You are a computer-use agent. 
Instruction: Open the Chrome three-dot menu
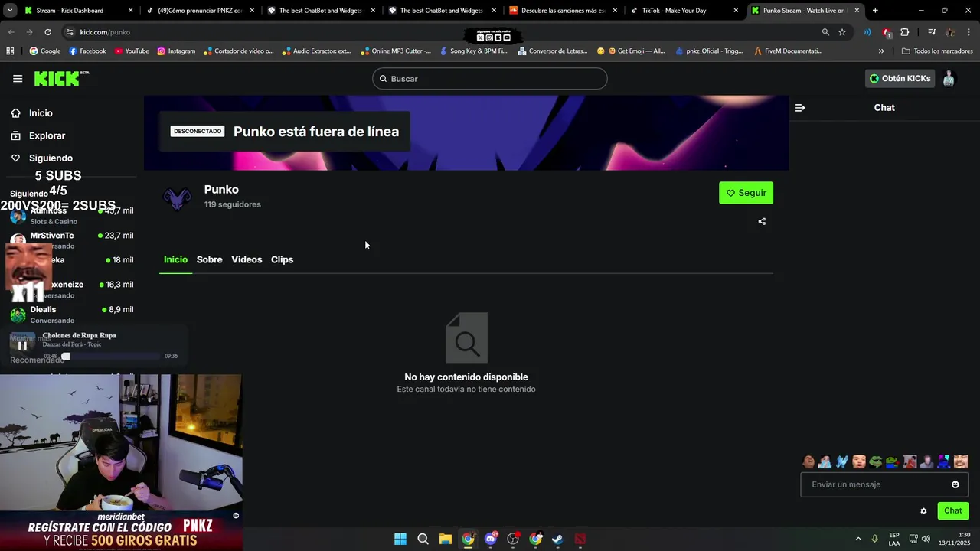(969, 32)
